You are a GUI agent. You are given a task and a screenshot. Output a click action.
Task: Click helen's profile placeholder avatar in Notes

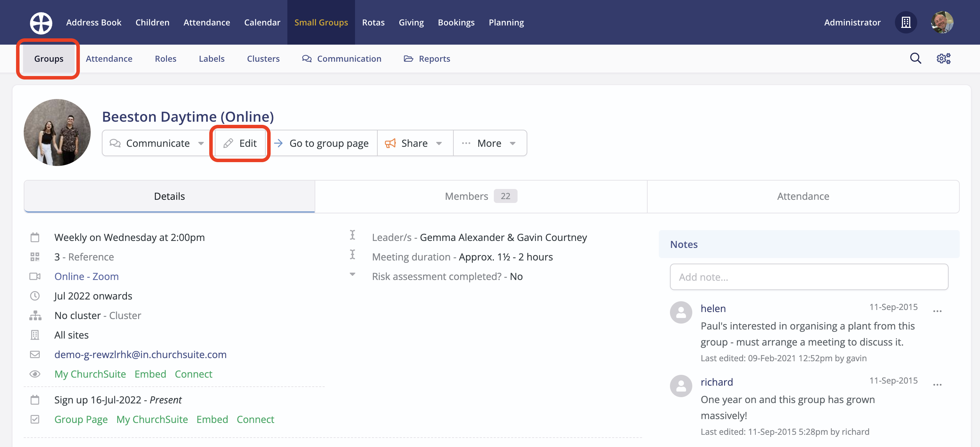[x=681, y=312]
